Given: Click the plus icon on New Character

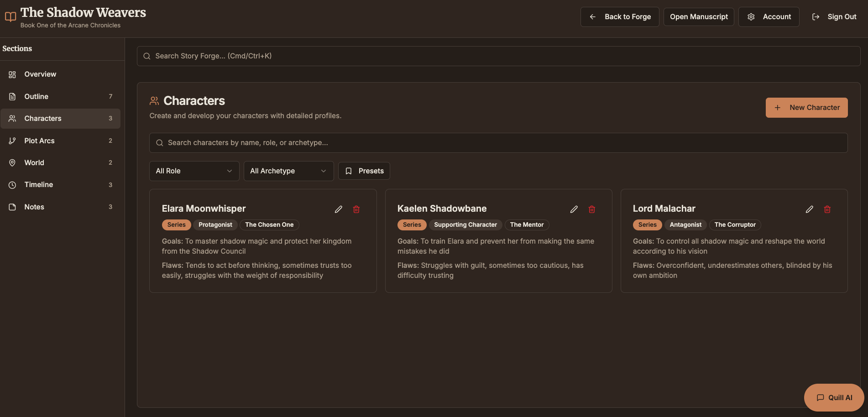Looking at the screenshot, I should click(778, 108).
